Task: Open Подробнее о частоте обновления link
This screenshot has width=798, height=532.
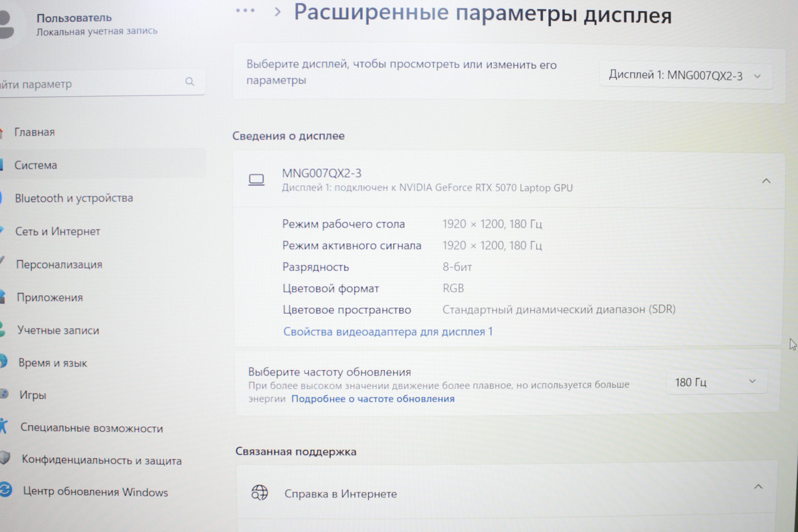Action: [373, 399]
